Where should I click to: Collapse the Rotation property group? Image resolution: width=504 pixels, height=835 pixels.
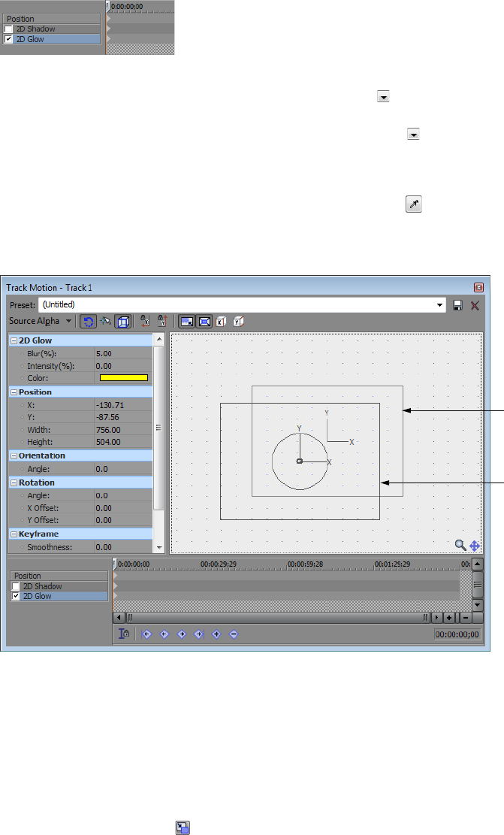(x=14, y=483)
